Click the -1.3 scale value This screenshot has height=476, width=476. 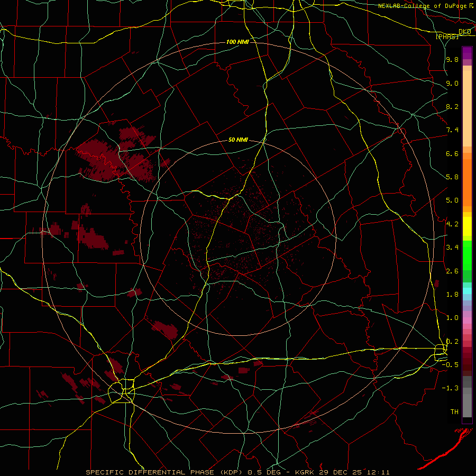450,388
